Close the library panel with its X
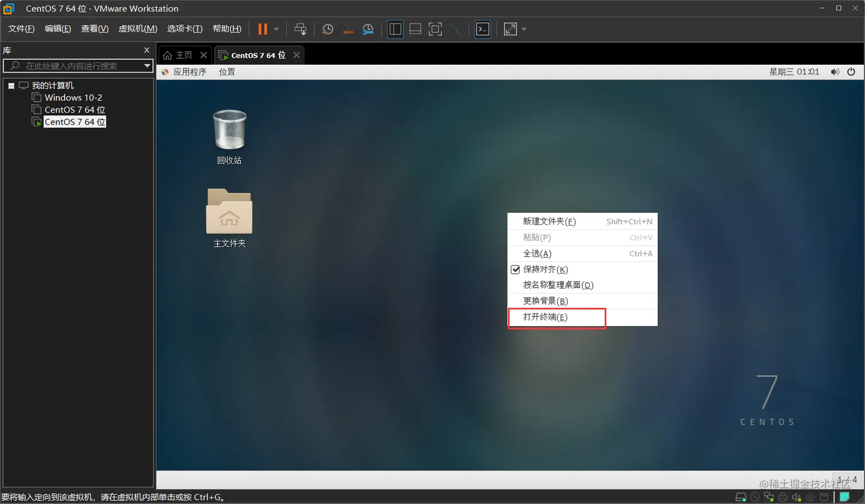 (146, 50)
